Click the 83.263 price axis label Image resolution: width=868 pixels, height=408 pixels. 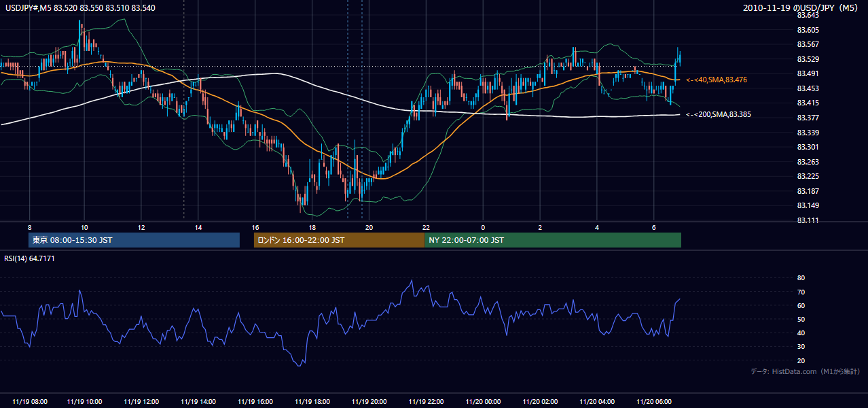808,162
